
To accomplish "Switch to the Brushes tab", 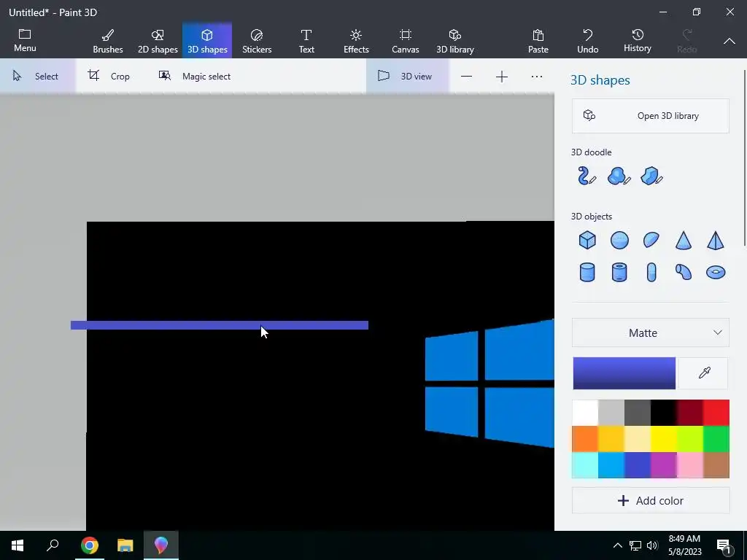I will pyautogui.click(x=108, y=41).
